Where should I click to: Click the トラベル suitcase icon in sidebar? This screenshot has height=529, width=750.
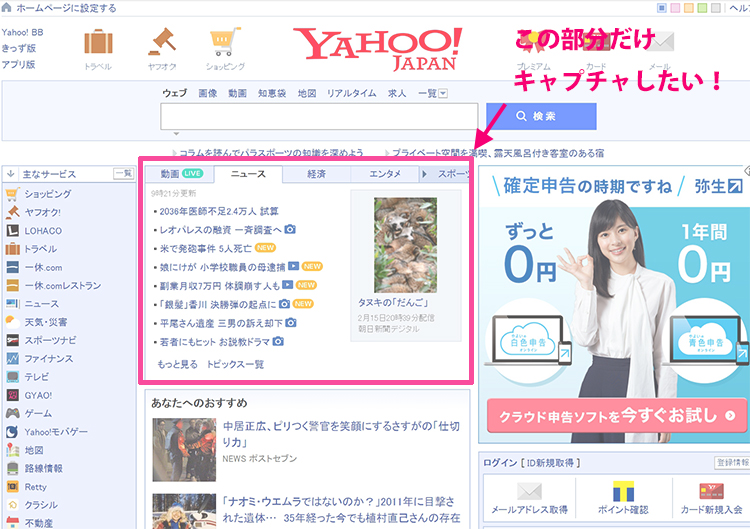tap(12, 249)
